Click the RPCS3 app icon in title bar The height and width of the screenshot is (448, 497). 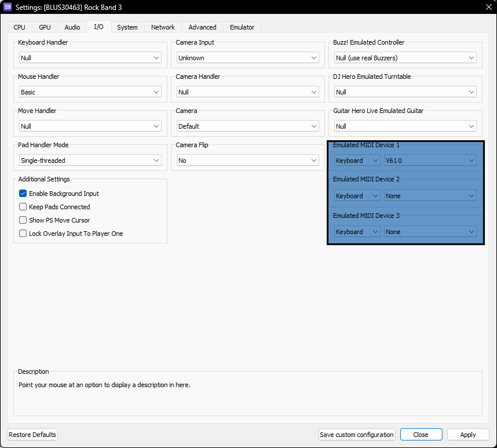[x=8, y=7]
